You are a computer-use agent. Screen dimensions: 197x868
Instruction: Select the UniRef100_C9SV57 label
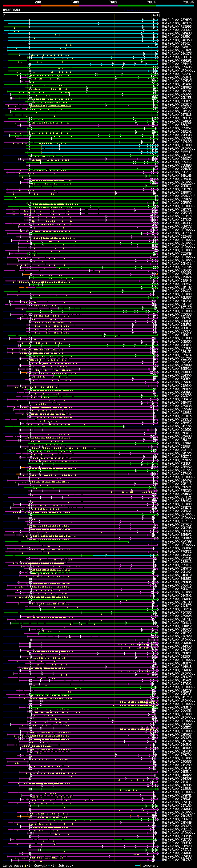click(176, 128)
